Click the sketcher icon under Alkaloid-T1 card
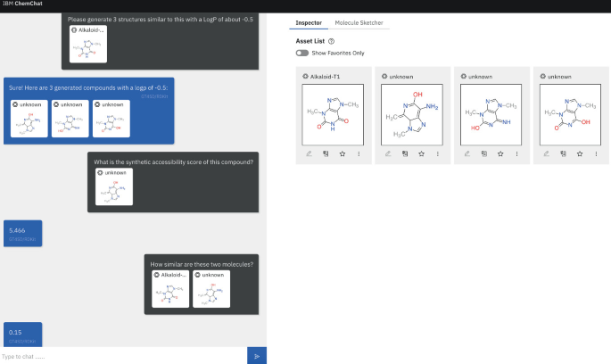 [326, 153]
